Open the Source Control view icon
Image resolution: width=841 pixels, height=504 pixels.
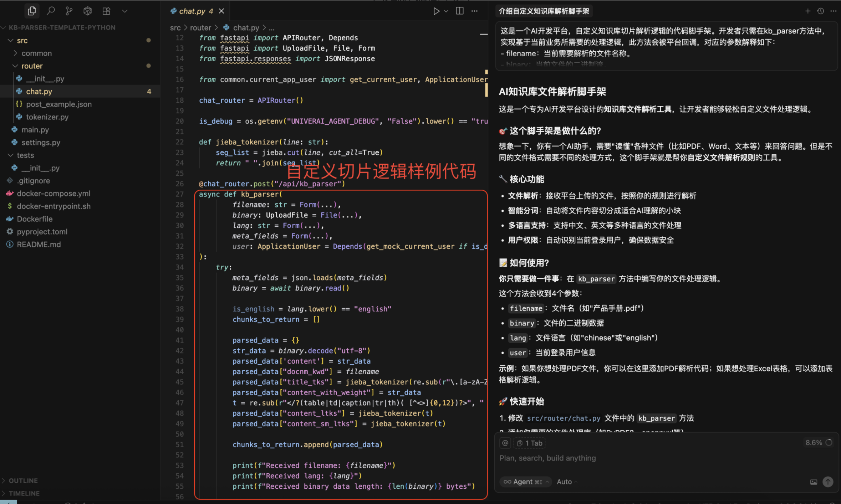pos(69,11)
